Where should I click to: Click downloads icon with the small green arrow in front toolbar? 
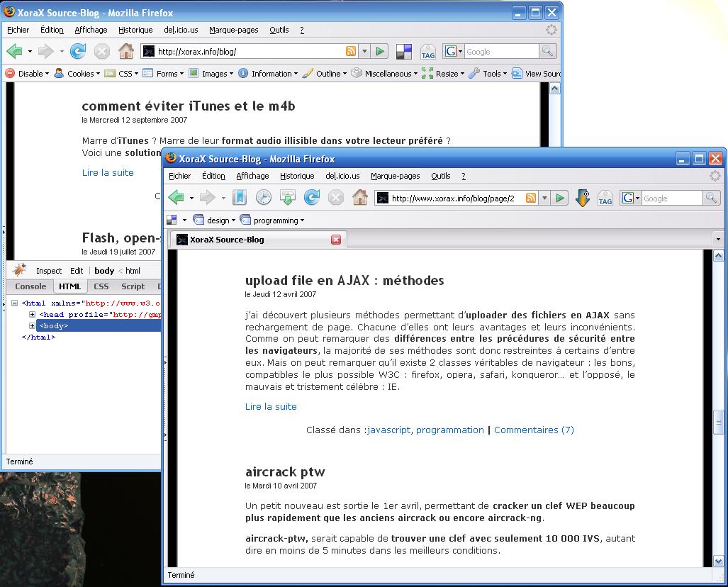(x=287, y=198)
